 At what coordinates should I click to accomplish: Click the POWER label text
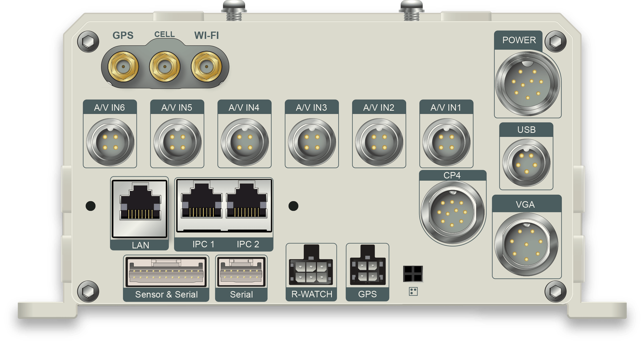[x=519, y=40]
